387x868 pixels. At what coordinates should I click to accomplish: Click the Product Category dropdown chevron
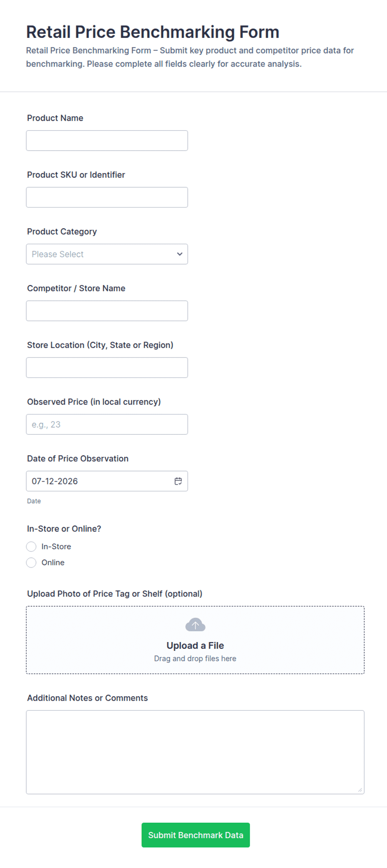[180, 254]
